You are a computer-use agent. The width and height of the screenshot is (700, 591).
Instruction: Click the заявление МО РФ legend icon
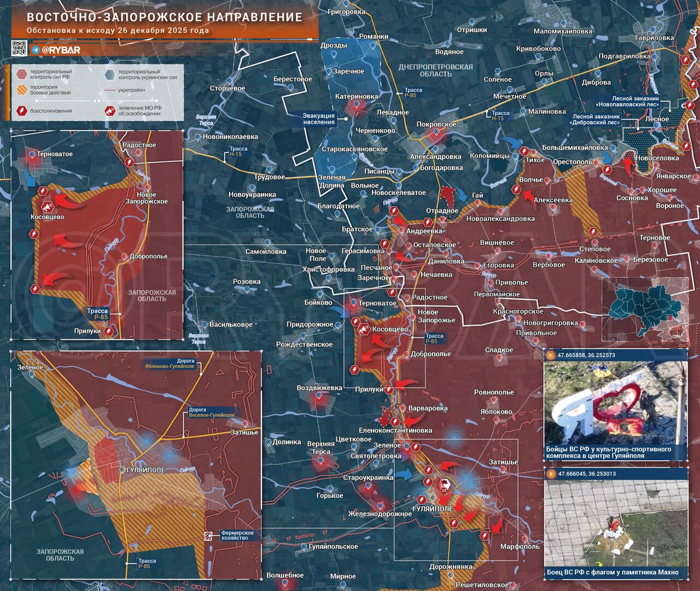tap(109, 111)
